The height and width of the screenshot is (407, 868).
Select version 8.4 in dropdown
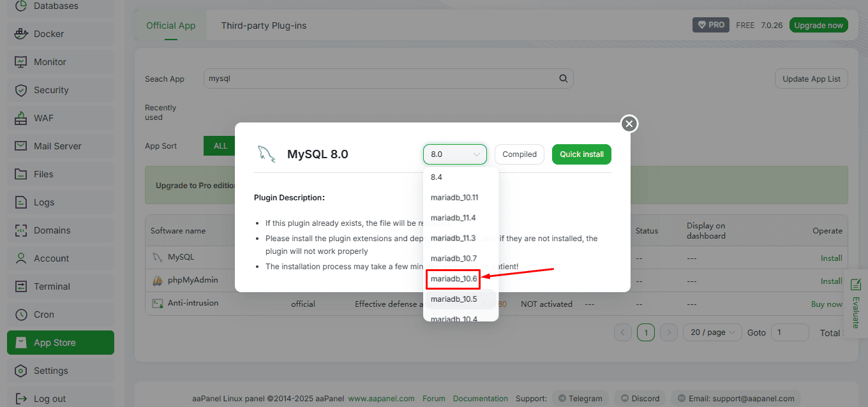(437, 177)
